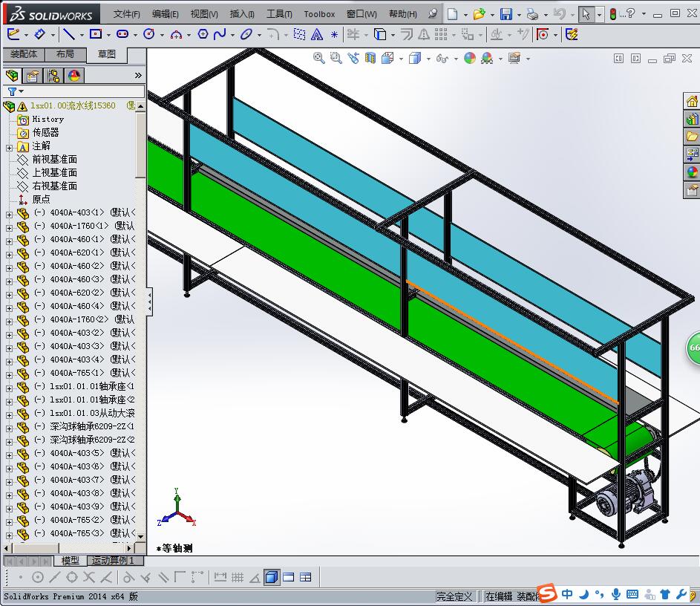
Task: Expand the 注解 annotations folder
Action: pyautogui.click(x=9, y=147)
